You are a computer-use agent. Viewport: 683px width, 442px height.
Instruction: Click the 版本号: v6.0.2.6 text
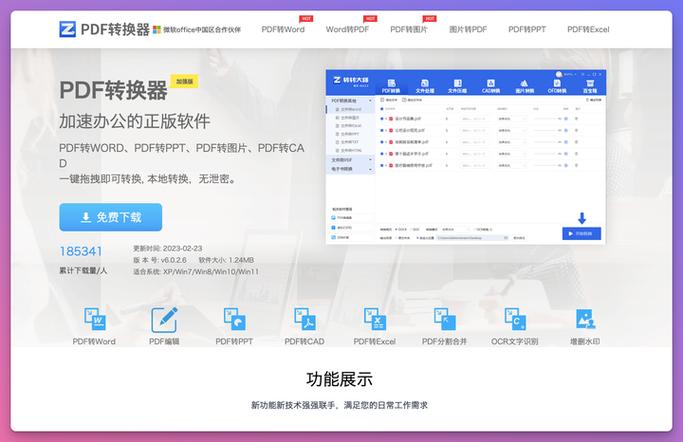point(160,260)
